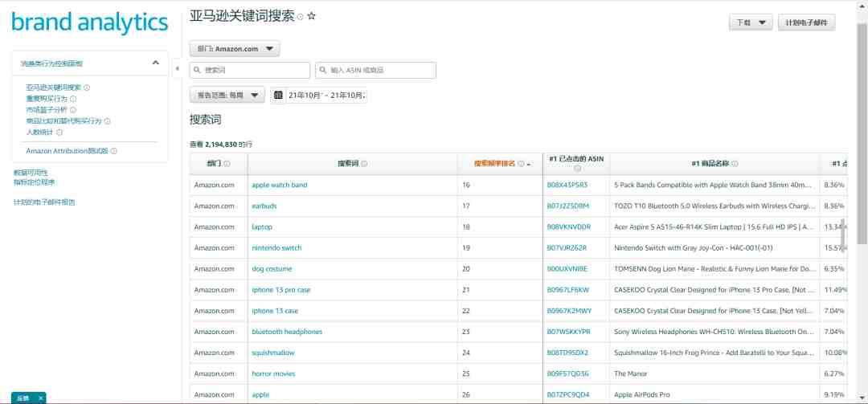Click the ASIN or product input field
The width and height of the screenshot is (868, 404).
(x=376, y=71)
